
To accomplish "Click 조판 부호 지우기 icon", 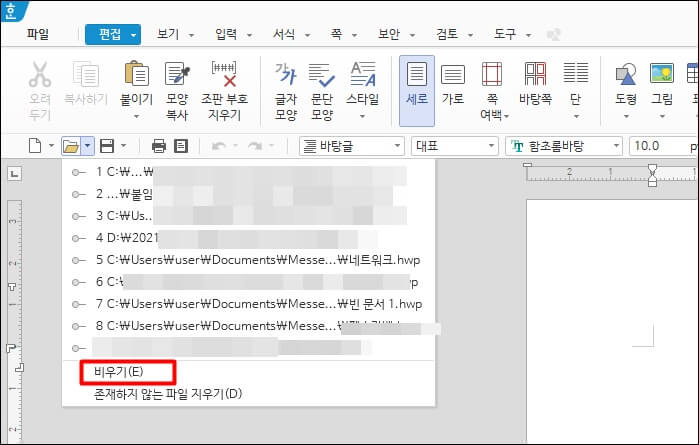I will coord(224,74).
